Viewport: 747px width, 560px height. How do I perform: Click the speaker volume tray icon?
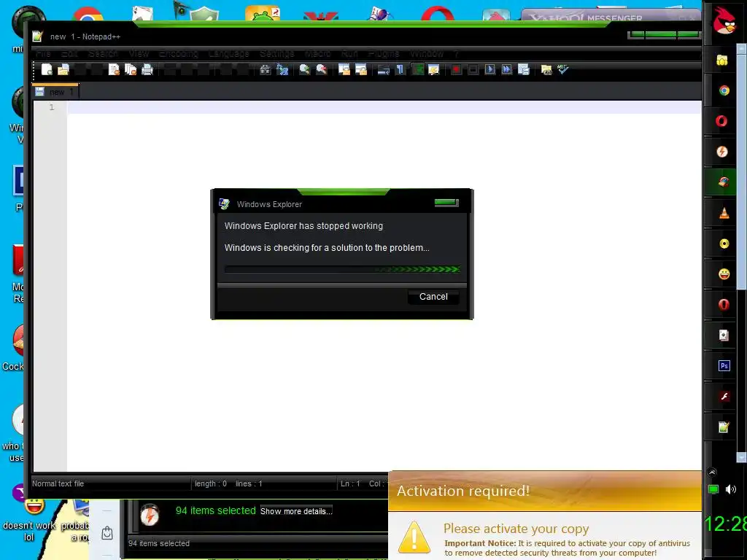pyautogui.click(x=731, y=489)
